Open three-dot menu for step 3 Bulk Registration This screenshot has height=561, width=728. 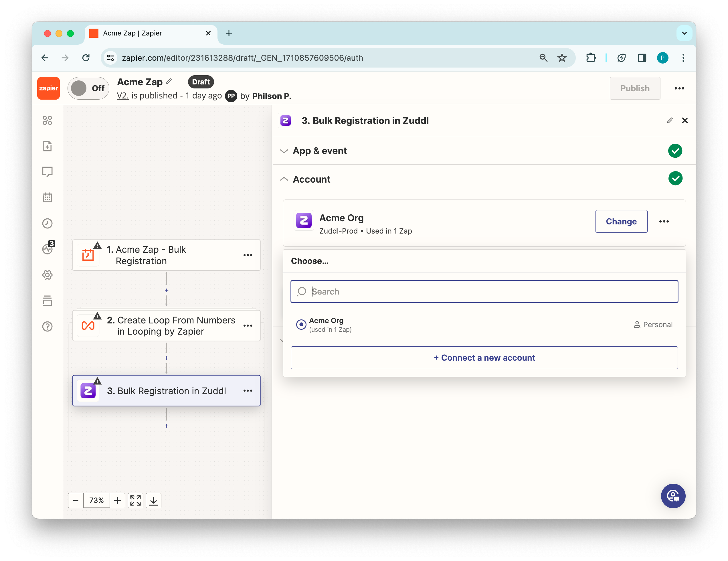click(248, 391)
